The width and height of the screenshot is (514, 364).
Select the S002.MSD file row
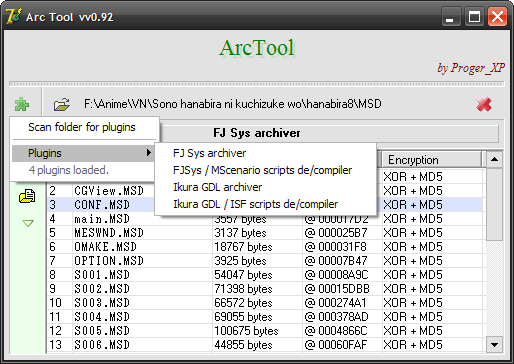265,289
